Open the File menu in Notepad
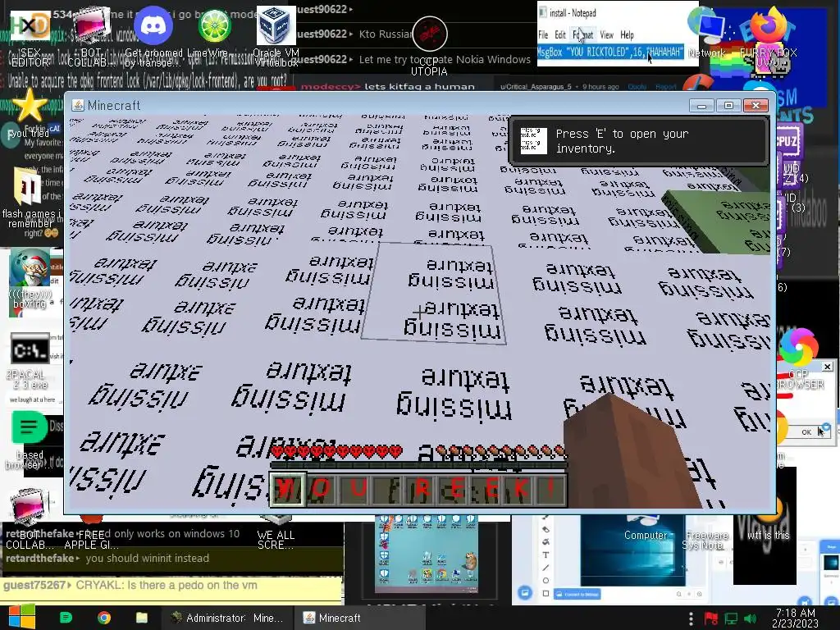The height and width of the screenshot is (630, 840). (x=543, y=34)
